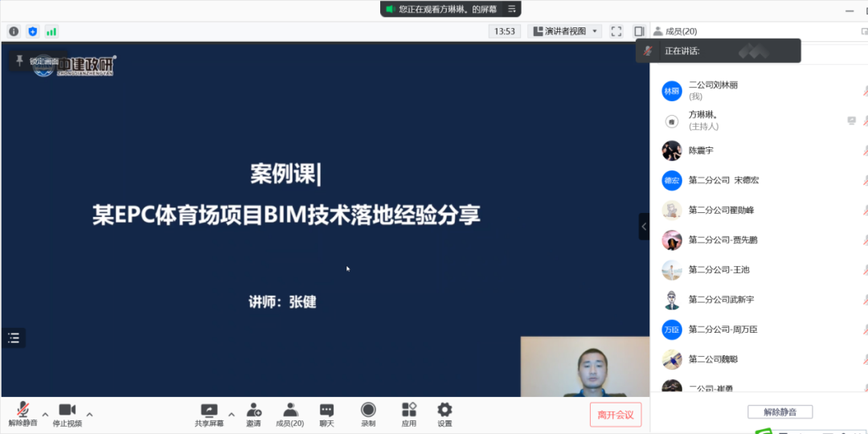Open the screen-share banner menu icon
Image resolution: width=868 pixels, height=434 pixels.
[x=510, y=10]
